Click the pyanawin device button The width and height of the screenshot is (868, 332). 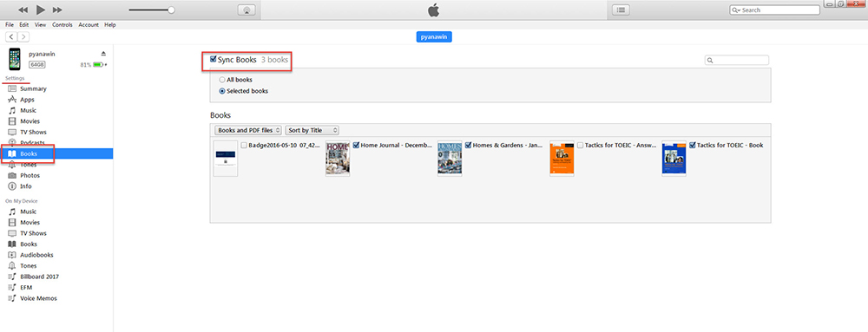pyautogui.click(x=435, y=37)
